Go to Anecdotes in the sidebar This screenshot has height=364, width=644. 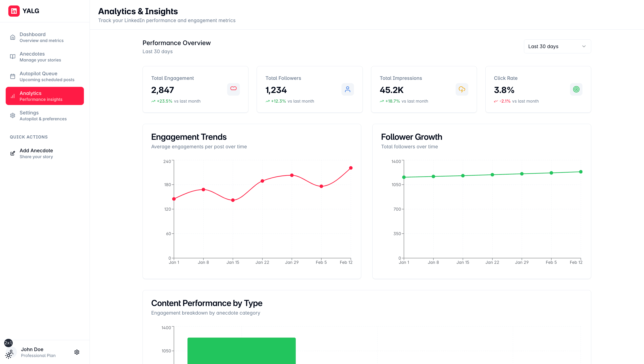(45, 57)
